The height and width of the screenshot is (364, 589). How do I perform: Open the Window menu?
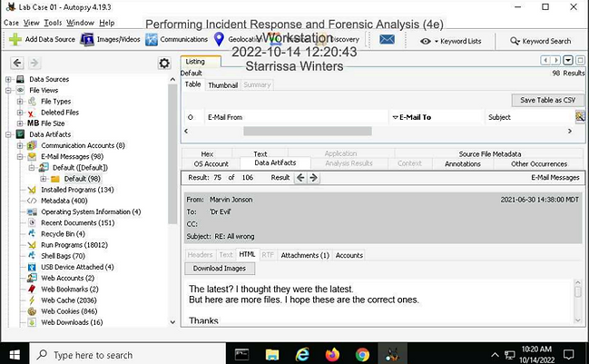tap(81, 23)
